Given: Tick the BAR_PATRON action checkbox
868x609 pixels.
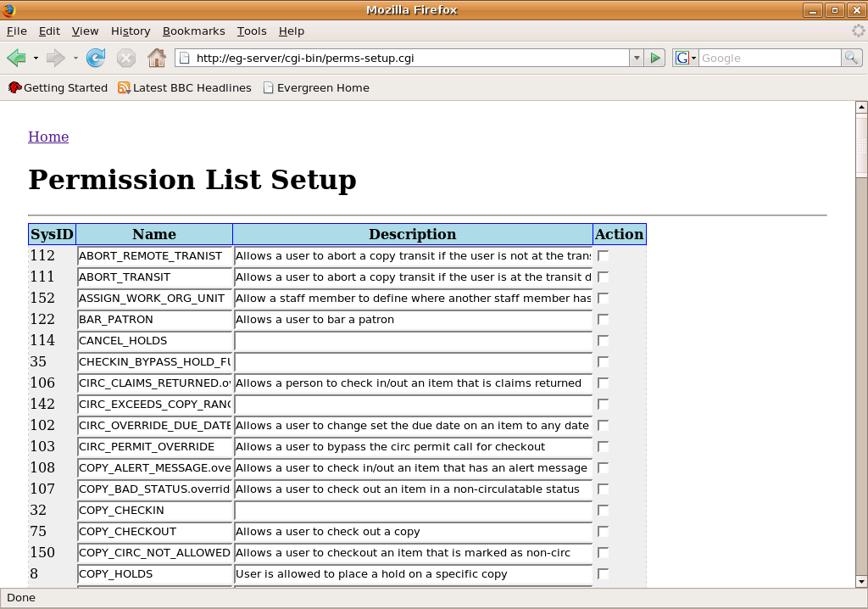Looking at the screenshot, I should pyautogui.click(x=603, y=319).
